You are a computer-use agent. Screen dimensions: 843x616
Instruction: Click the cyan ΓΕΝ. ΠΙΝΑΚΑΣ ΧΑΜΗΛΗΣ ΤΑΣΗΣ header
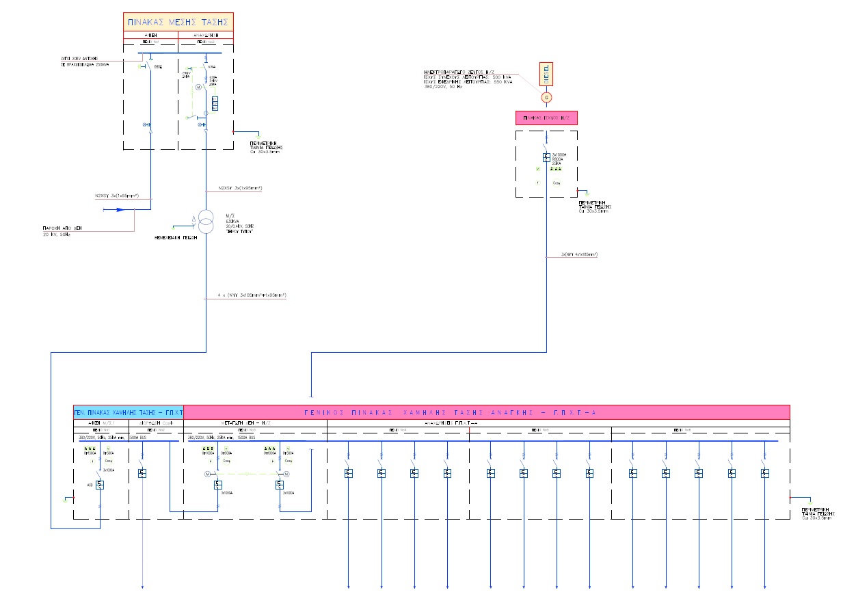pos(129,412)
